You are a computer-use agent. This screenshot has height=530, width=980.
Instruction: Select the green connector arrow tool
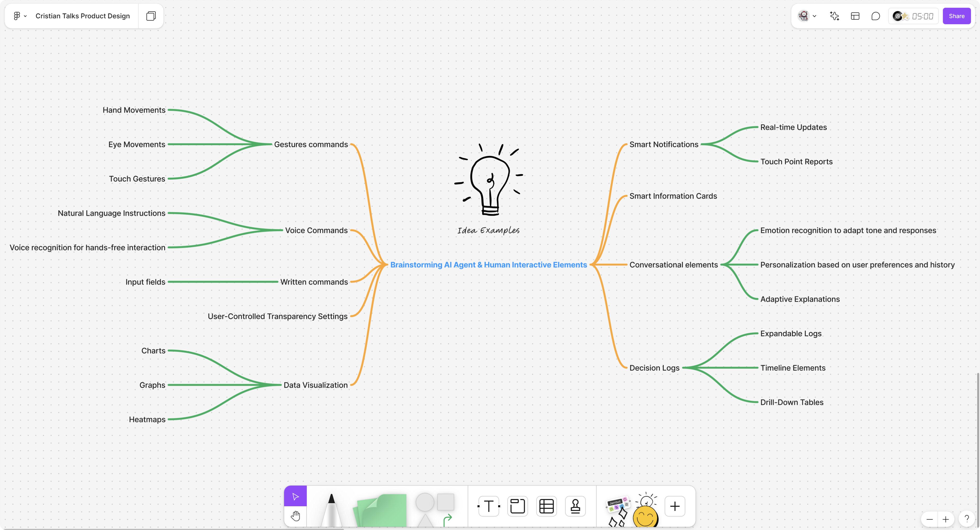click(x=448, y=520)
